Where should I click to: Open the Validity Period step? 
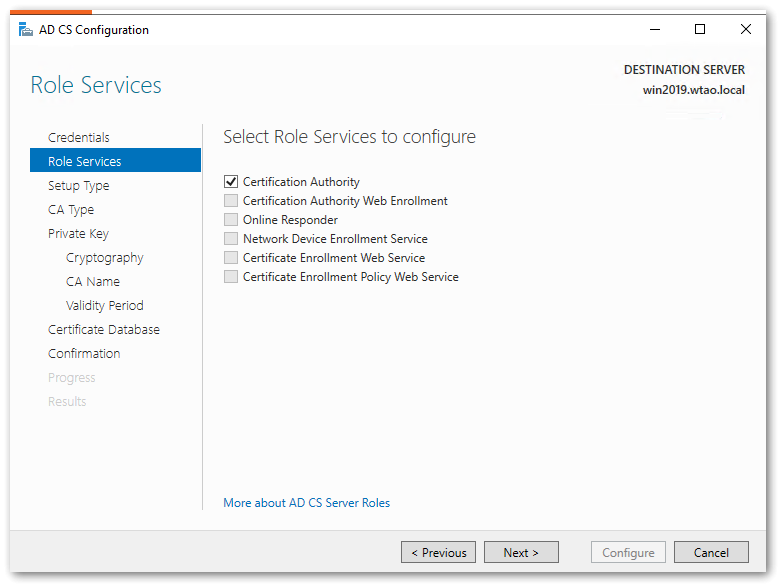coord(105,305)
